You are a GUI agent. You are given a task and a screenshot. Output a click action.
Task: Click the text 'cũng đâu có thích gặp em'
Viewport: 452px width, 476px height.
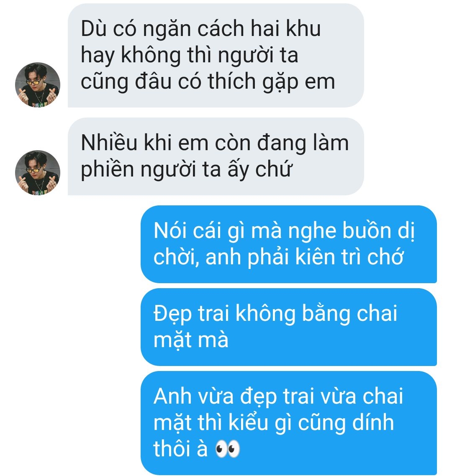tap(208, 82)
